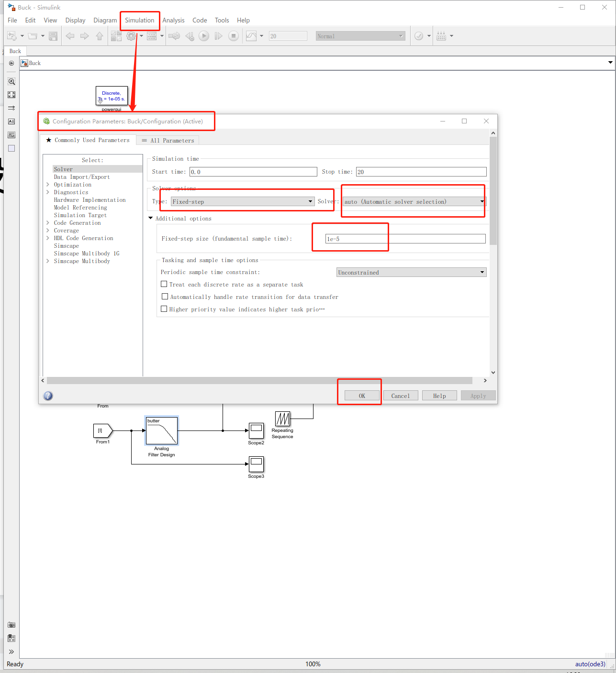Click the Model Advisor checkmark icon
The image size is (616, 673).
click(419, 36)
